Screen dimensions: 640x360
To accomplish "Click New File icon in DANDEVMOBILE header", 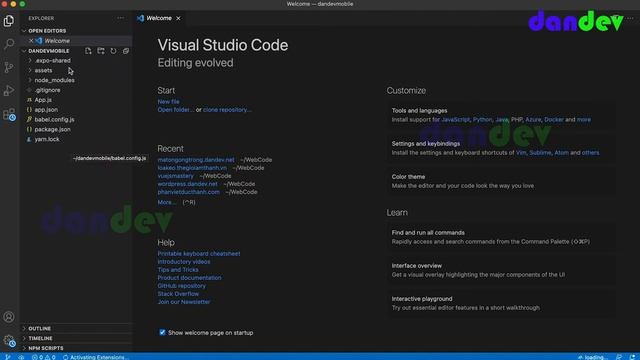I will pos(88,51).
